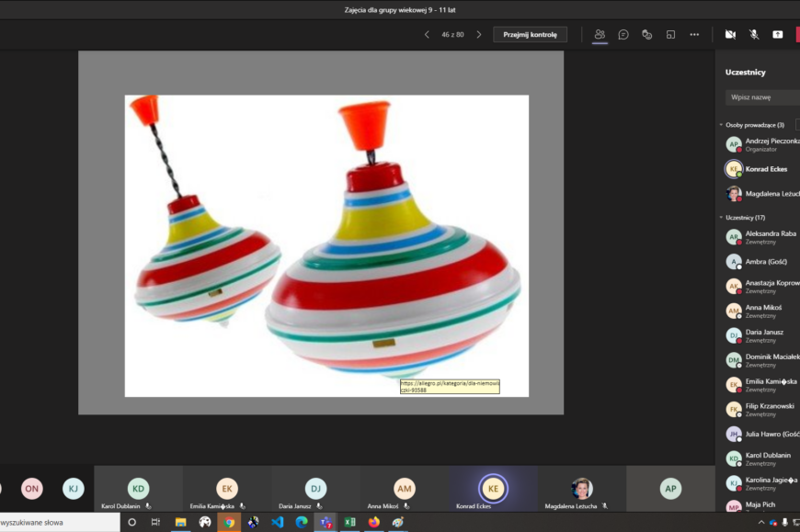Select Filip Krzanowski in the participants list
This screenshot has width=800, height=532.
[x=762, y=410]
